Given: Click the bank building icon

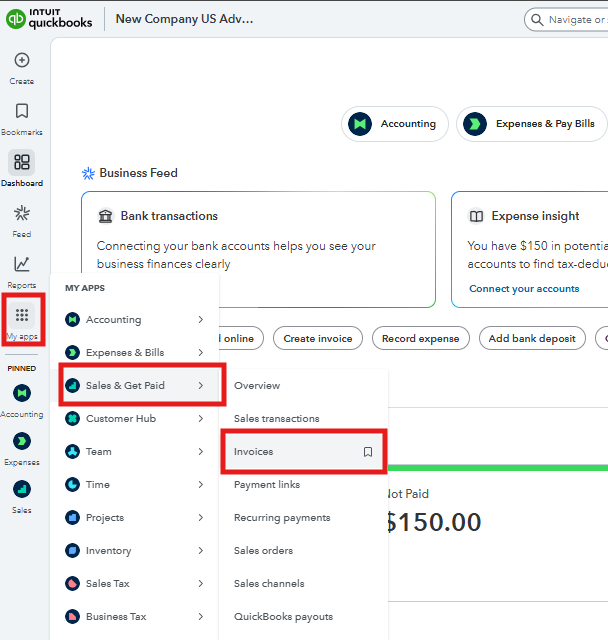Looking at the screenshot, I should pos(106,216).
